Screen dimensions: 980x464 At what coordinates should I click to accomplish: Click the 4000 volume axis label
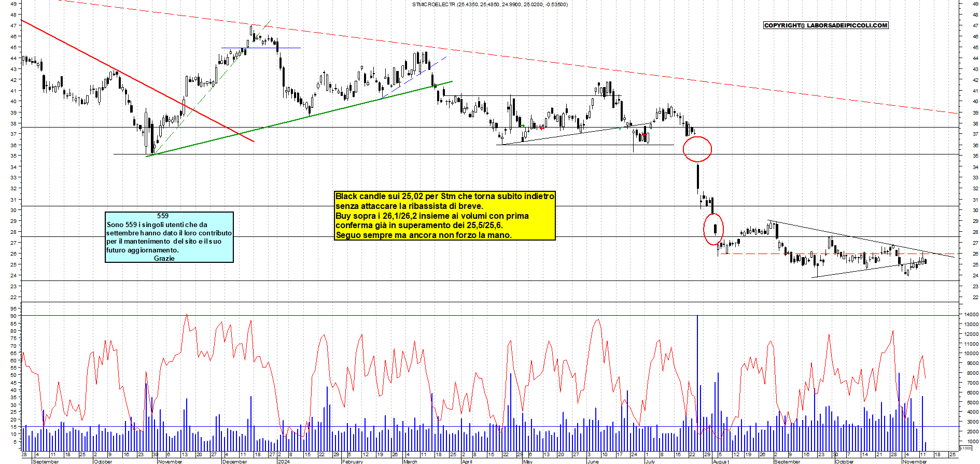972,412
